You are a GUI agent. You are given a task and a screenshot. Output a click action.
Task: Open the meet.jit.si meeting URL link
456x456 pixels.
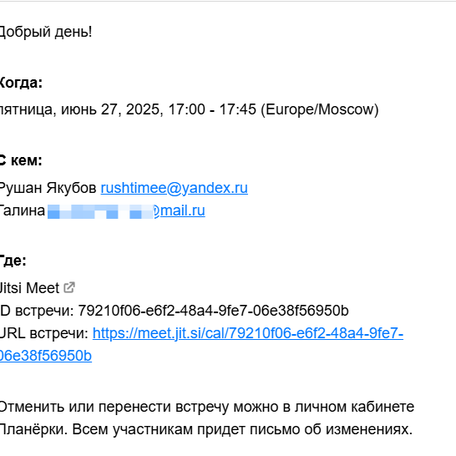coord(248,333)
